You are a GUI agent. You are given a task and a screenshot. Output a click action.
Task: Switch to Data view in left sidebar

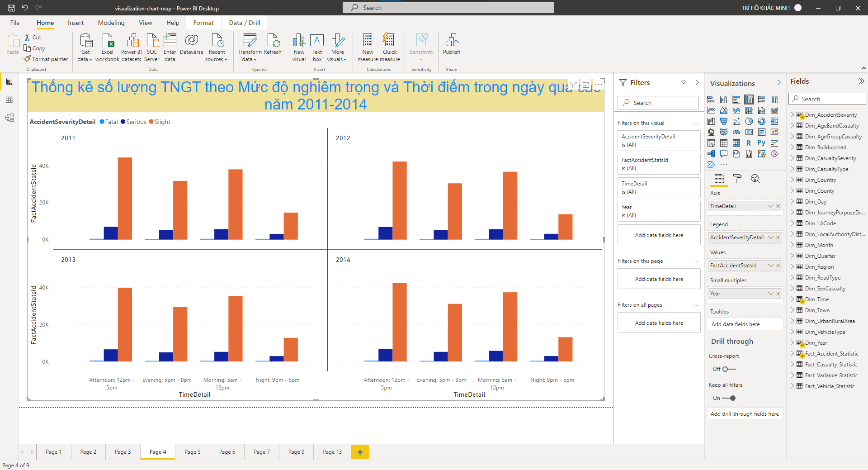tap(9, 100)
